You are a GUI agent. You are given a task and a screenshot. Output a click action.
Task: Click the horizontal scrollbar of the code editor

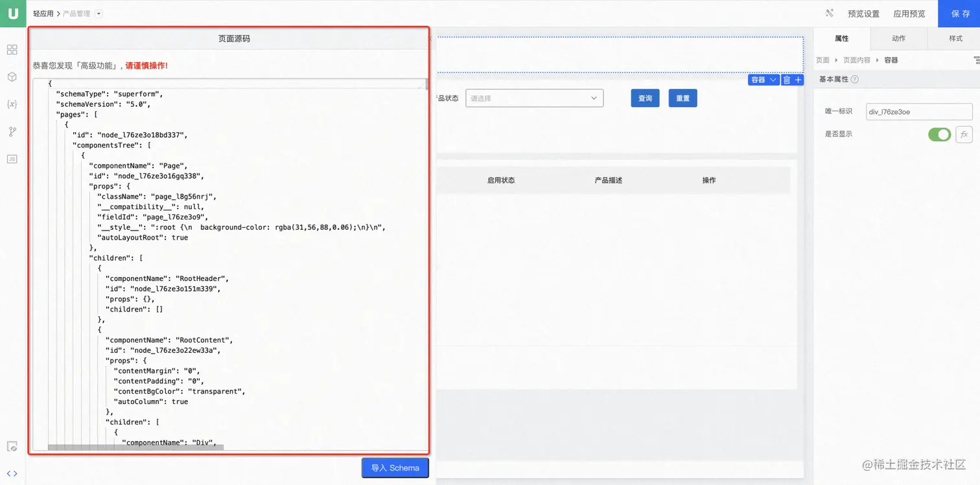[x=135, y=447]
